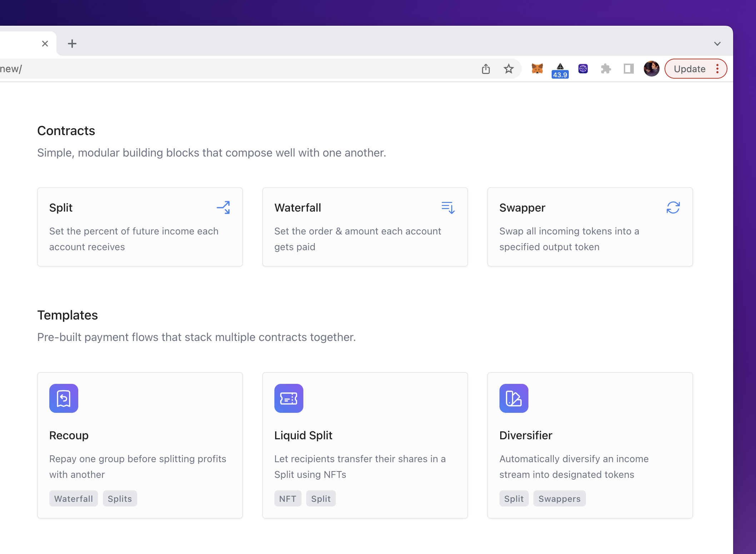
Task: Open the Extensions puzzle piece menu
Action: pos(606,69)
